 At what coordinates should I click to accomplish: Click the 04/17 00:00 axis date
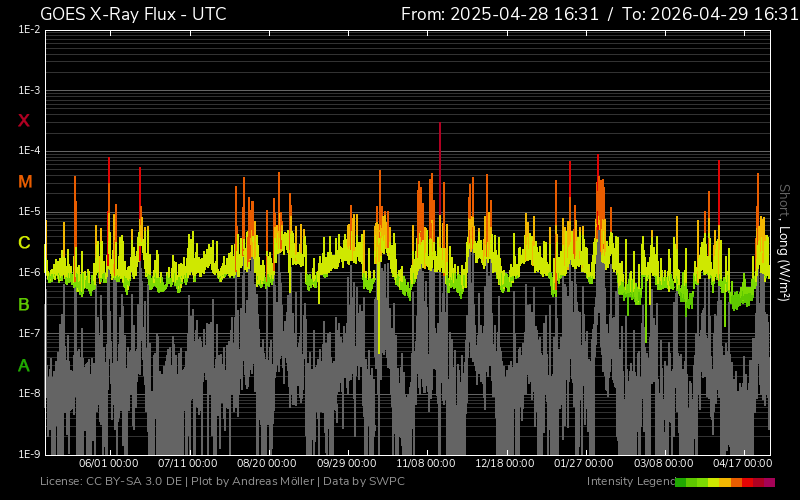(x=742, y=463)
